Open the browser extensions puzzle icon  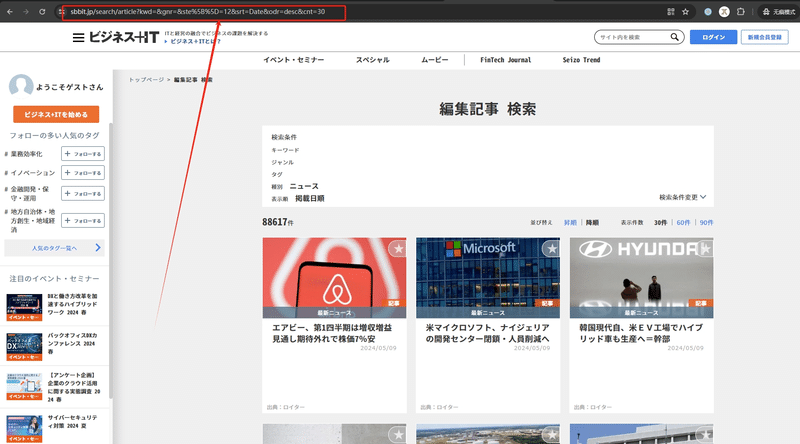(740, 12)
